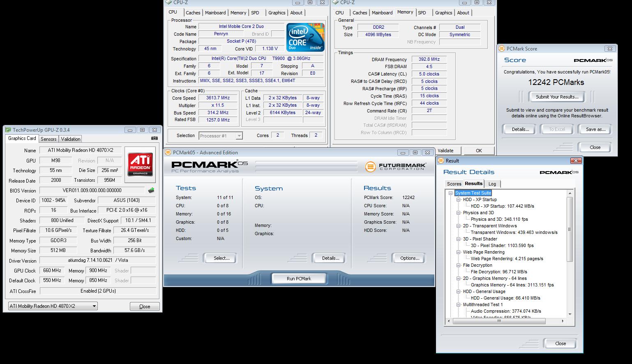Click the PCMark Score window title icon
The height and width of the screenshot is (364, 632).
click(x=501, y=48)
